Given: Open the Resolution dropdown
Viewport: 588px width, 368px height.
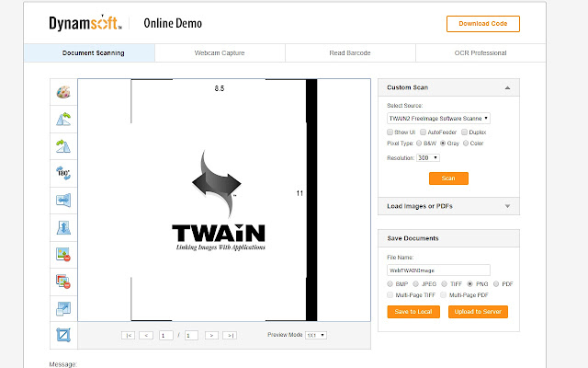Looking at the screenshot, I should click(x=428, y=157).
